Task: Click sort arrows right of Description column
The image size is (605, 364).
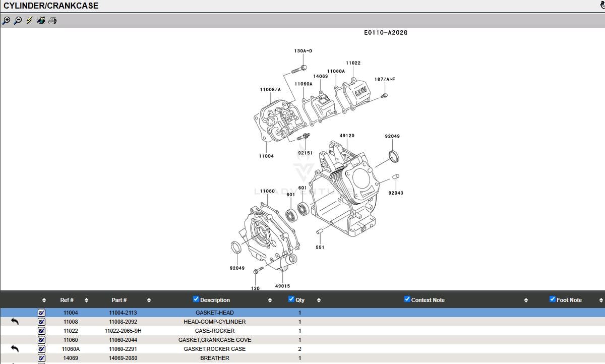Action: (x=270, y=300)
